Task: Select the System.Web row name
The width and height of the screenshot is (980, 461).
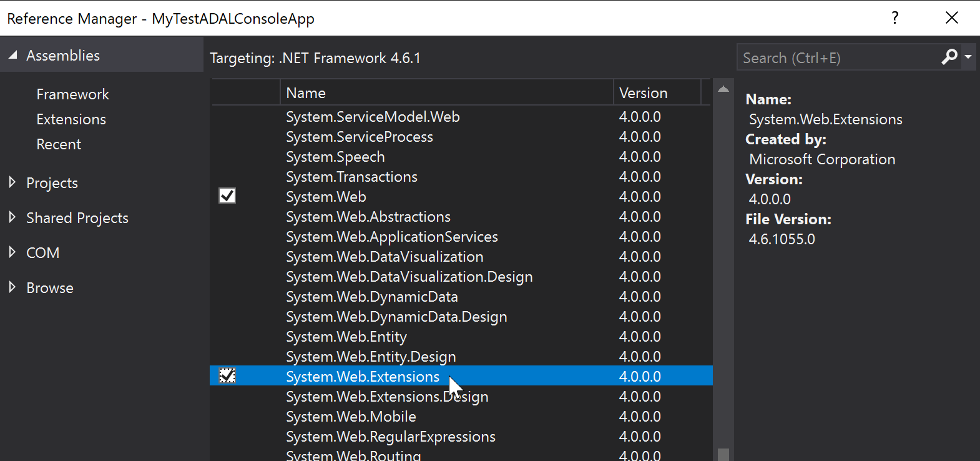Action: (x=326, y=197)
